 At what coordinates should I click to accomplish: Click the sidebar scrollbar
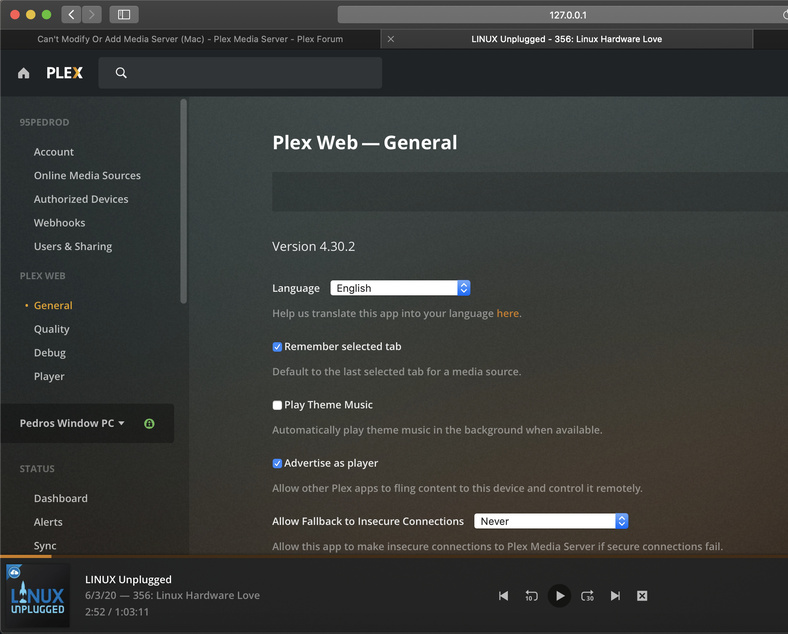[x=183, y=201]
